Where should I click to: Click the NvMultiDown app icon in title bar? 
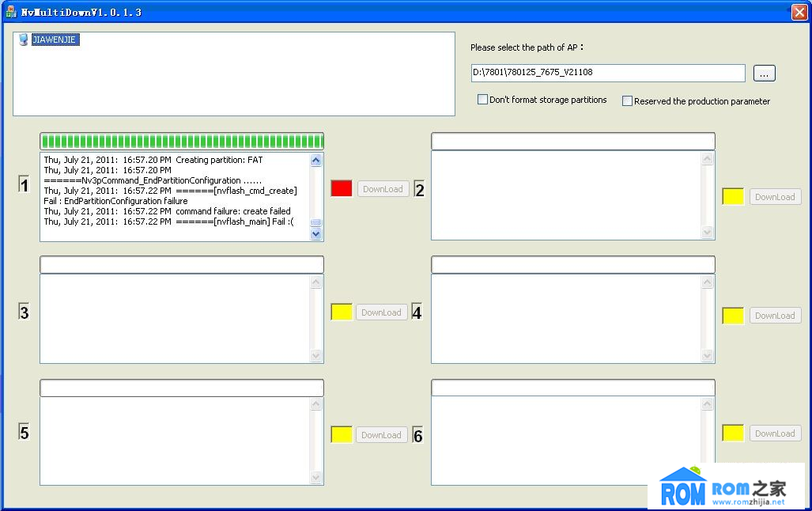point(11,11)
